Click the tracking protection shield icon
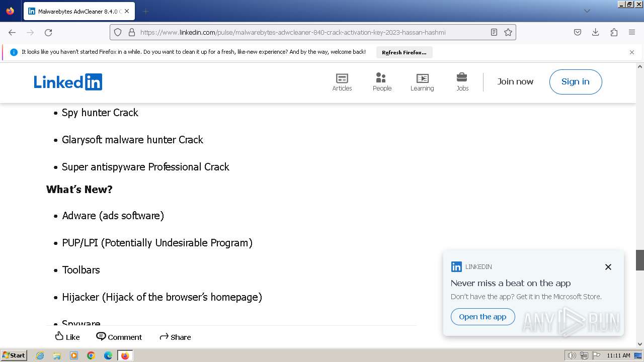Image resolution: width=644 pixels, height=362 pixels. (118, 32)
